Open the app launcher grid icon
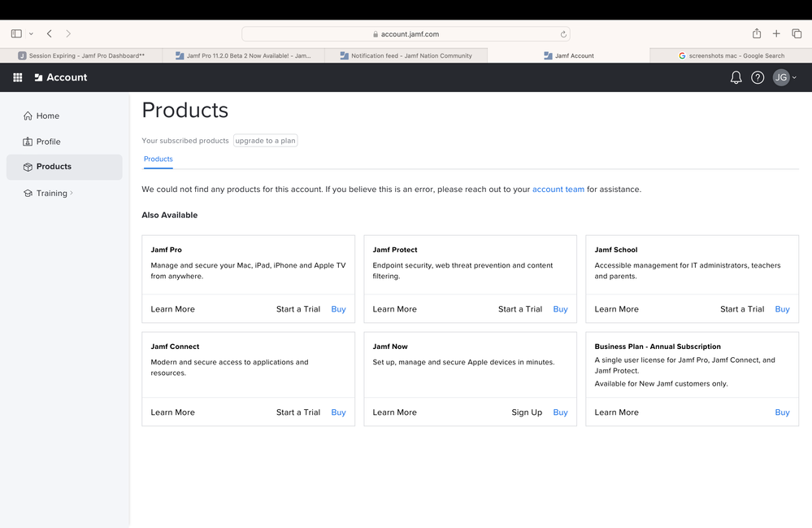Screen dimensions: 812x528 point(18,77)
